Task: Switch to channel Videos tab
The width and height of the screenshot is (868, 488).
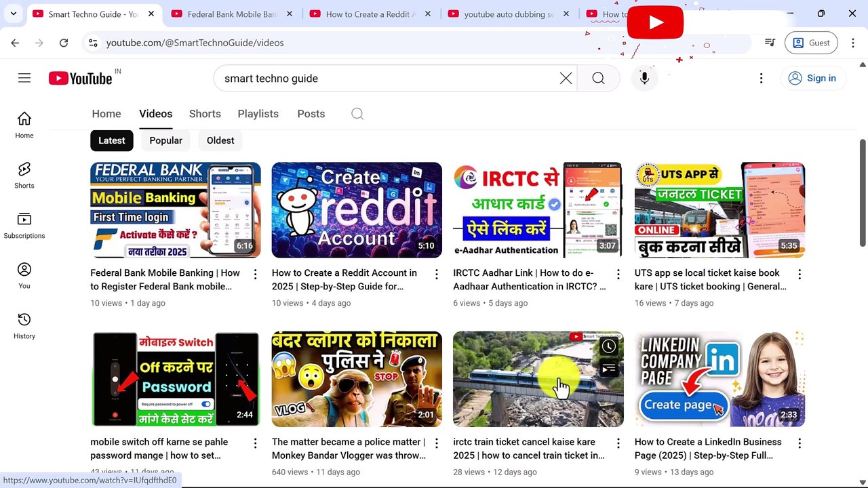Action: [156, 114]
